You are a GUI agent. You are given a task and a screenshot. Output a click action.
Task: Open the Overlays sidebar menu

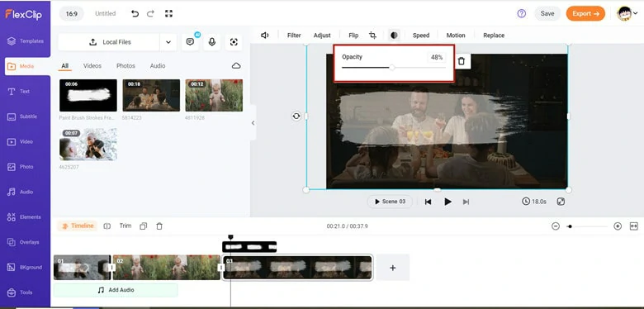point(25,242)
